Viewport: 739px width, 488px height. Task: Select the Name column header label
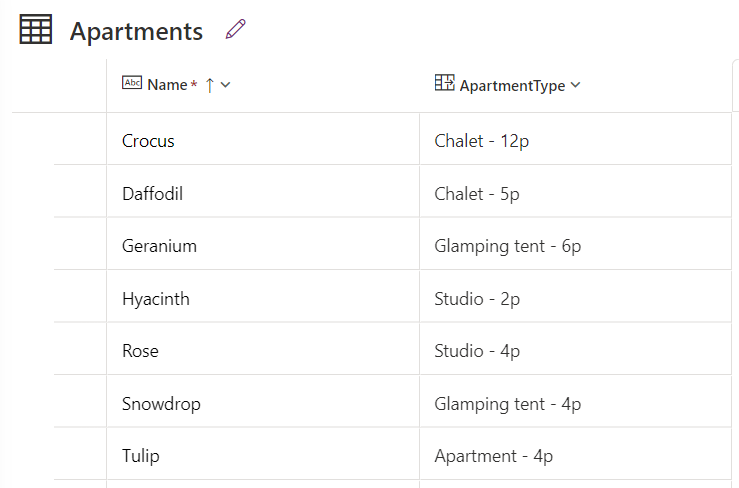tap(167, 85)
